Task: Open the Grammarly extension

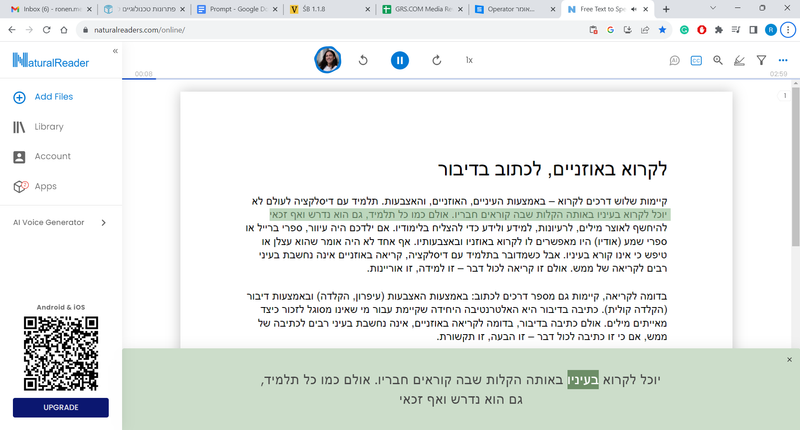Action: tap(684, 30)
